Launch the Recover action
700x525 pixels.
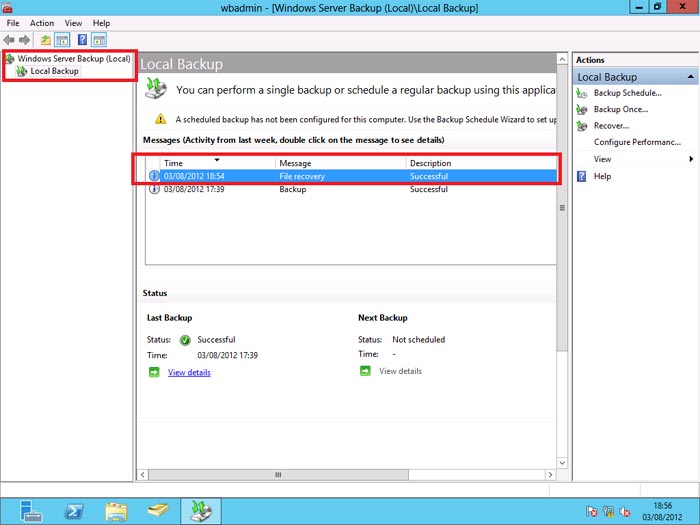tap(611, 126)
